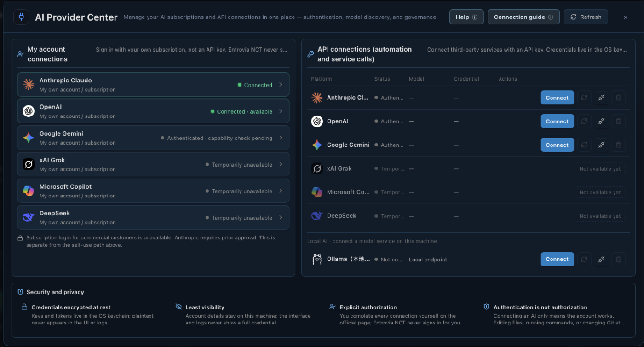Click the OpenAI logo in the API connections table
The image size is (644, 347).
pyautogui.click(x=317, y=121)
